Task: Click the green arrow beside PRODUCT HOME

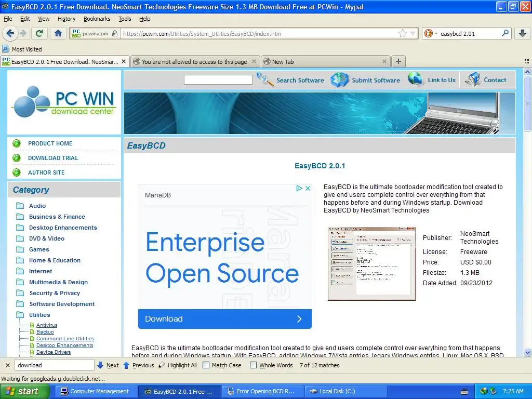Action: tap(16, 143)
